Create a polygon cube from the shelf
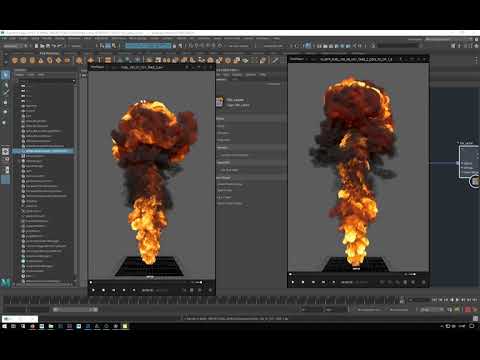The image size is (480, 360). [x=23, y=60]
